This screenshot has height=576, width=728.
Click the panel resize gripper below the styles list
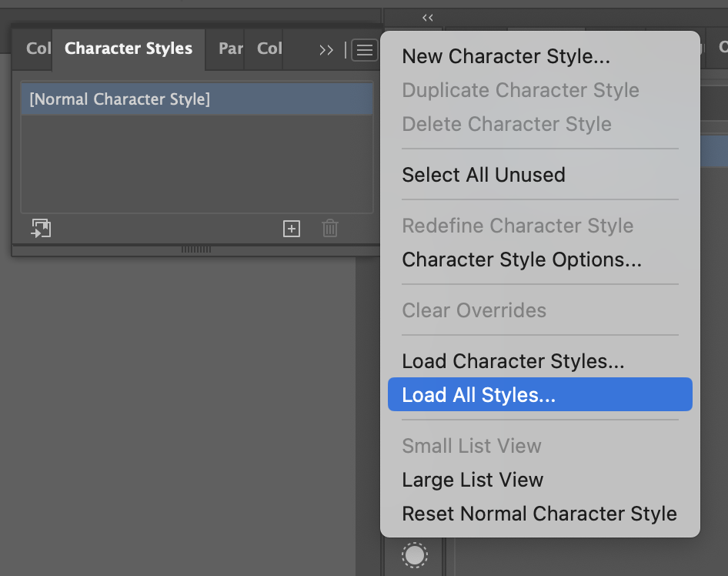(x=196, y=249)
